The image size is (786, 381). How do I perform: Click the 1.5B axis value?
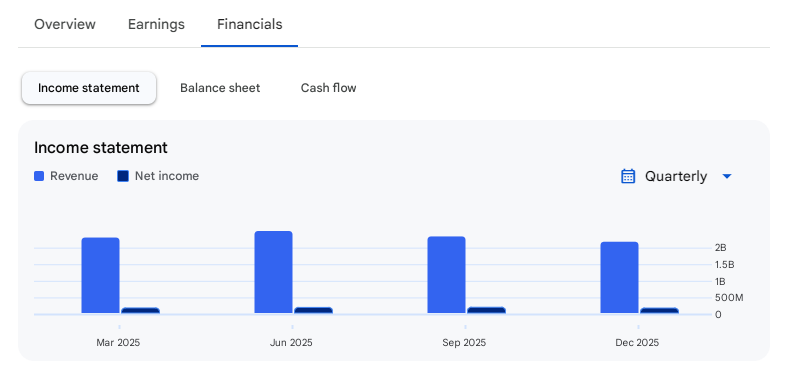click(725, 265)
